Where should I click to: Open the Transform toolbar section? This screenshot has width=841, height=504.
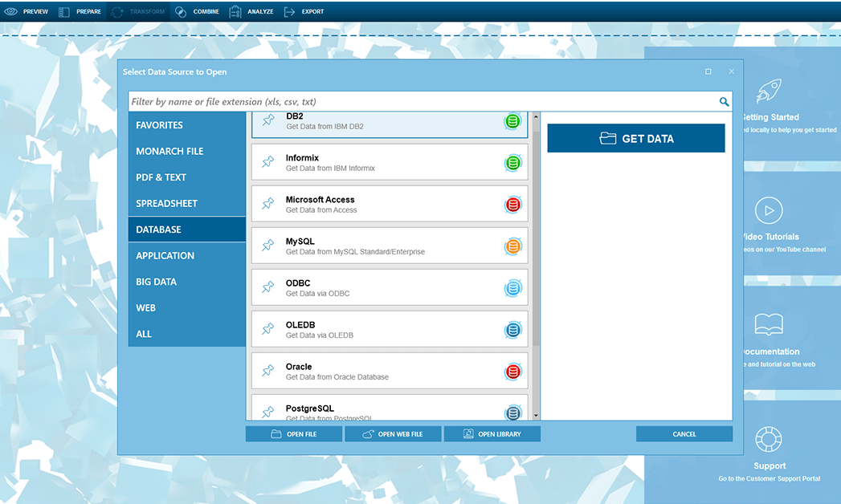138,11
